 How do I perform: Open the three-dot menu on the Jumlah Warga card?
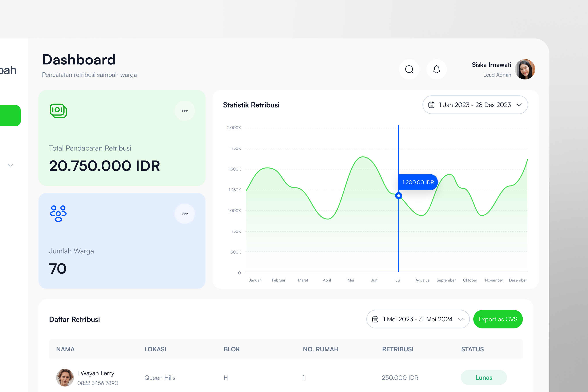coord(185,213)
